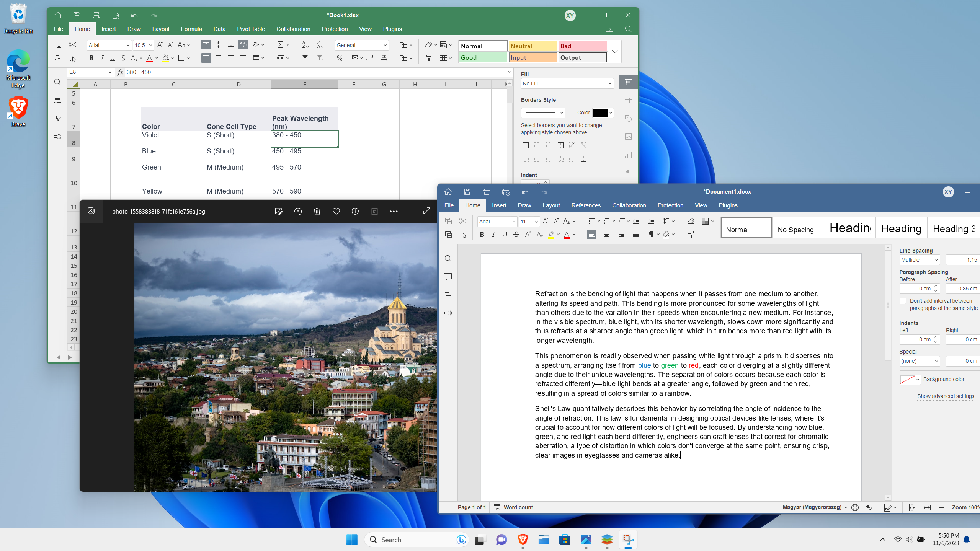Check Don't add interval between paragraphs option
The image size is (980, 551).
[903, 301]
